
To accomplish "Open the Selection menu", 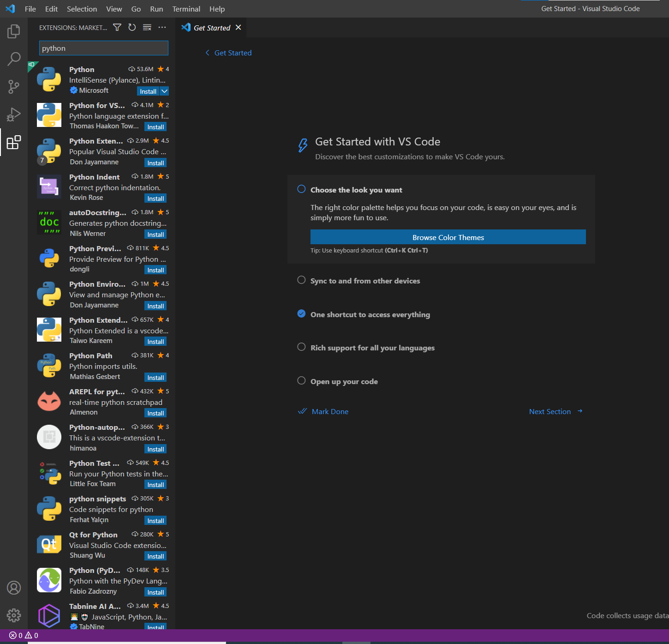I will pyautogui.click(x=82, y=9).
